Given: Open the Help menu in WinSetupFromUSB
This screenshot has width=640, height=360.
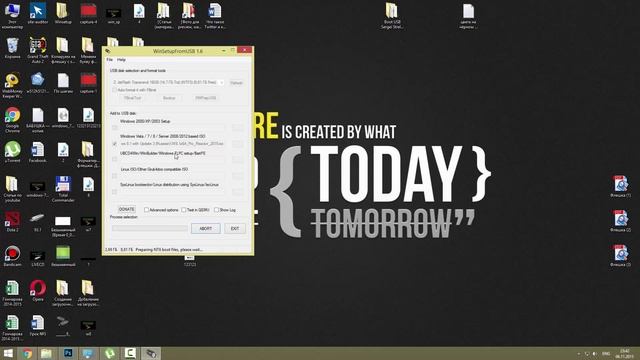Looking at the screenshot, I should [121, 60].
